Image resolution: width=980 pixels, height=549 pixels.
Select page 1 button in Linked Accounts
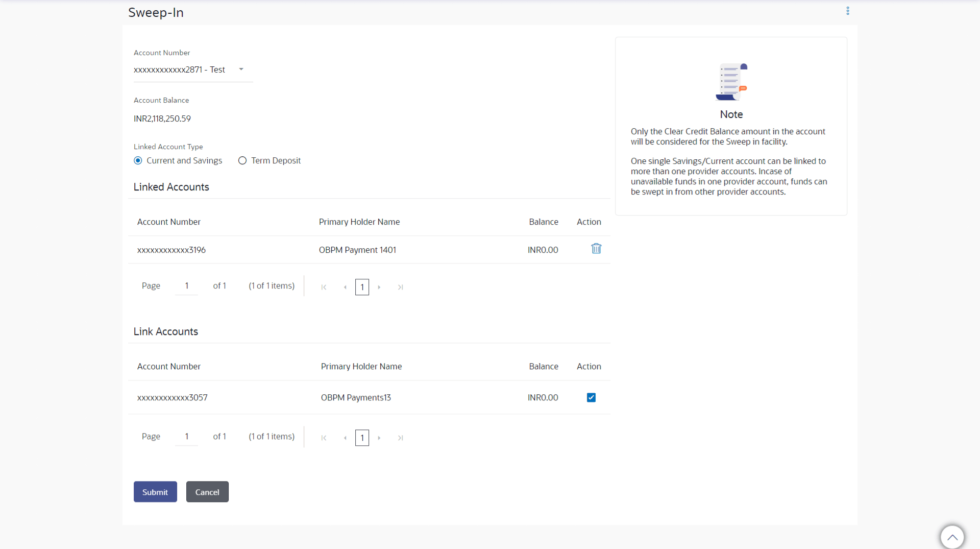tap(362, 287)
